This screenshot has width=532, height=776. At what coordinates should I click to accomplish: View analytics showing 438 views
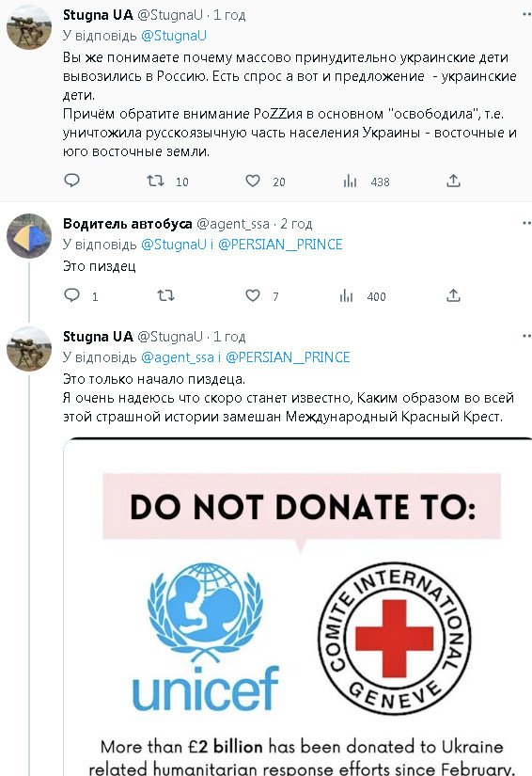point(350,182)
